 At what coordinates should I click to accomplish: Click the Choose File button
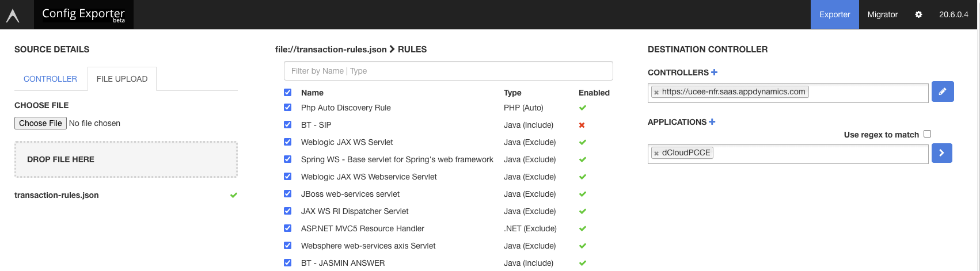[40, 123]
